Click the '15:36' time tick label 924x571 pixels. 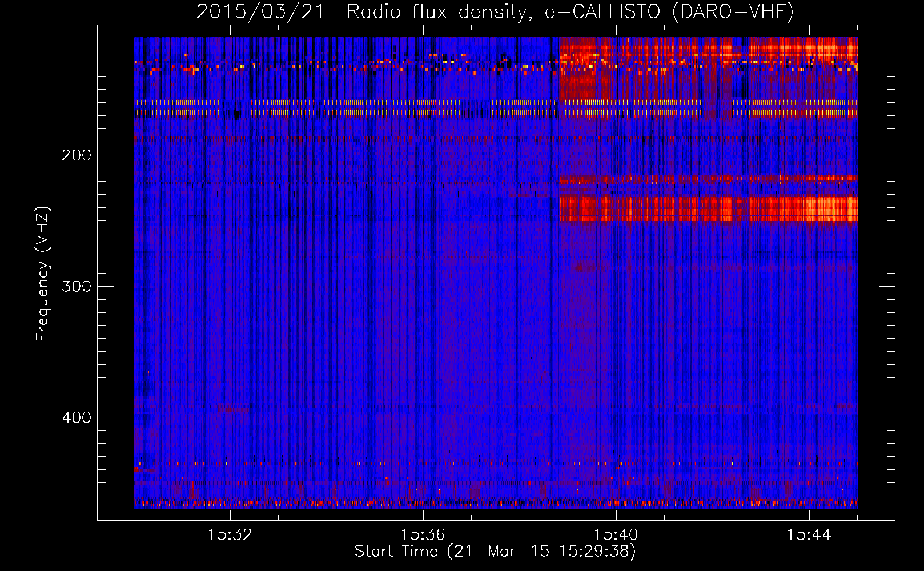pos(423,535)
